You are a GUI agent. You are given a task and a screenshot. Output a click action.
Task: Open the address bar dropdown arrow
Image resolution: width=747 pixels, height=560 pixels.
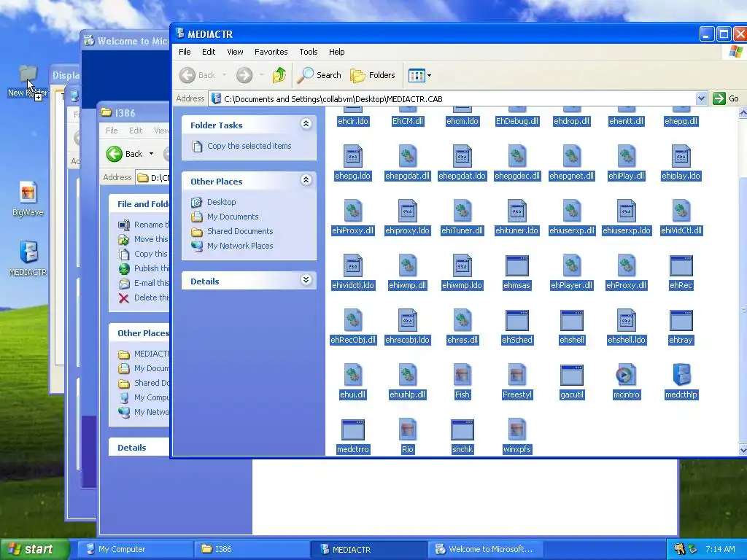click(x=701, y=98)
